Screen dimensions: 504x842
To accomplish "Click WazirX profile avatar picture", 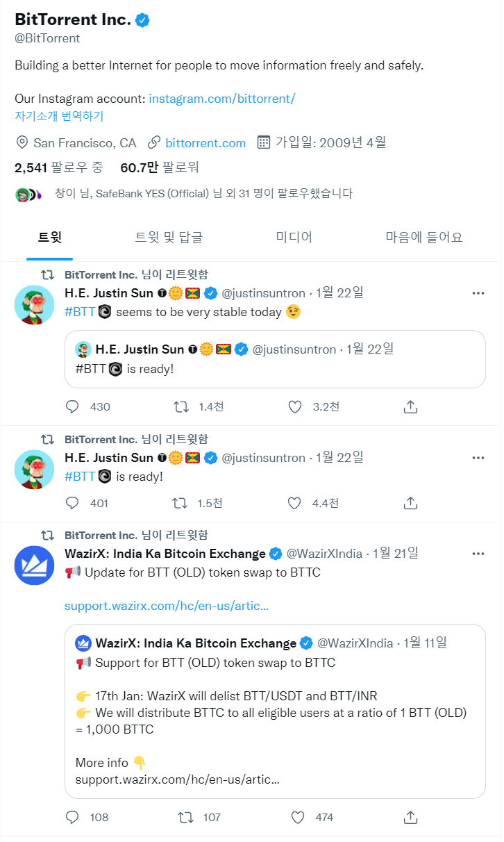I will (x=34, y=565).
